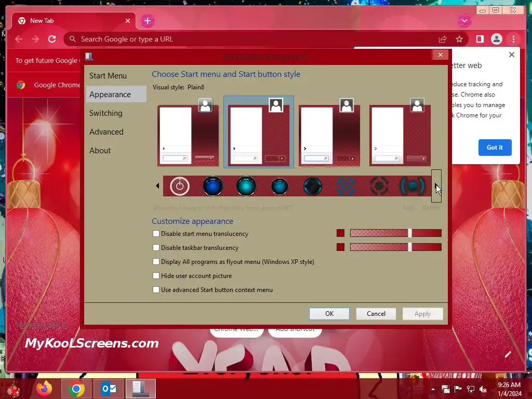This screenshot has height=399, width=532.
Task: Open the Switching section
Action: coord(116,113)
